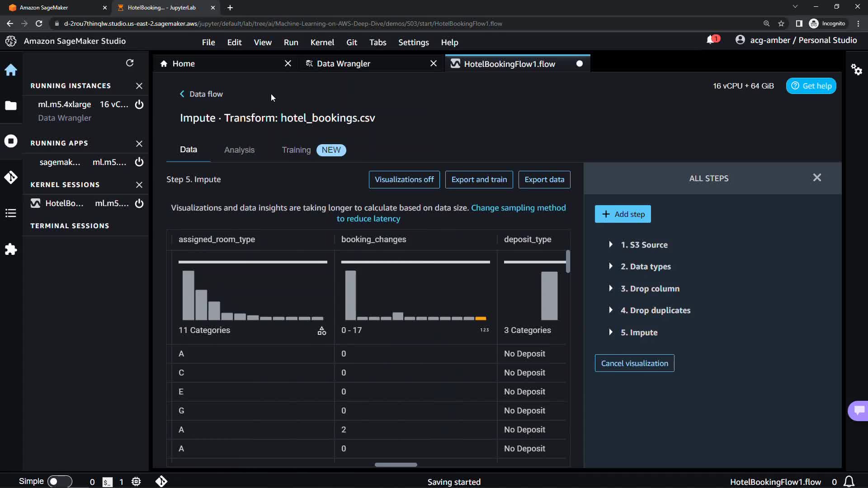
Task: Open the File Browser folder icon
Action: pyautogui.click(x=11, y=106)
